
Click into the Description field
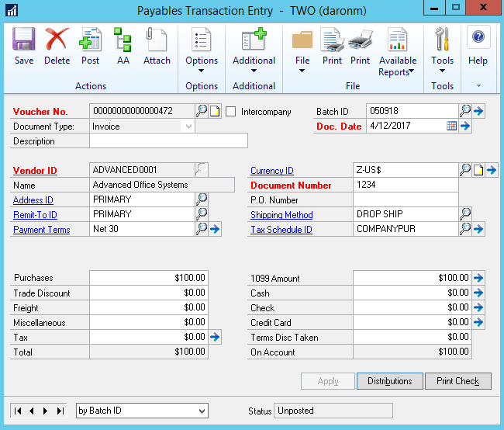coord(168,141)
